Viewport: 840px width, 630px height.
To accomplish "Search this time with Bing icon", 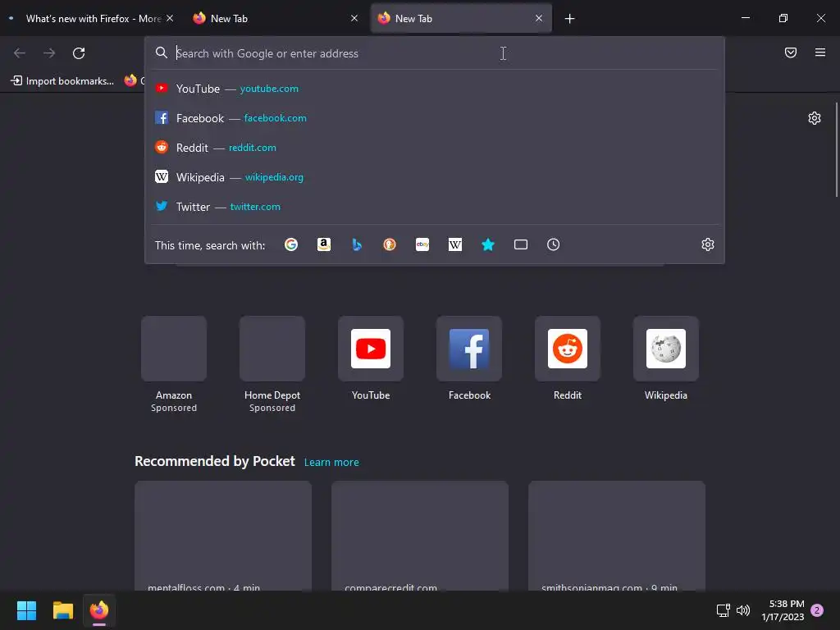I will (x=357, y=244).
